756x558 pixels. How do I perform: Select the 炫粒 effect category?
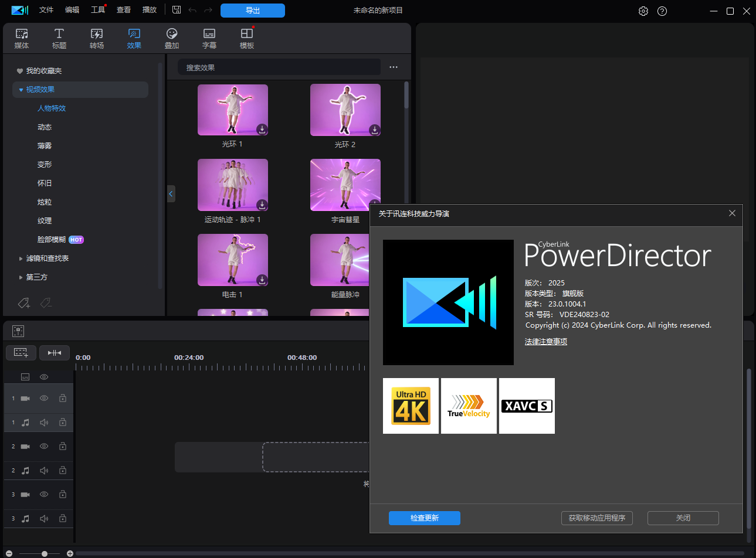click(x=45, y=202)
